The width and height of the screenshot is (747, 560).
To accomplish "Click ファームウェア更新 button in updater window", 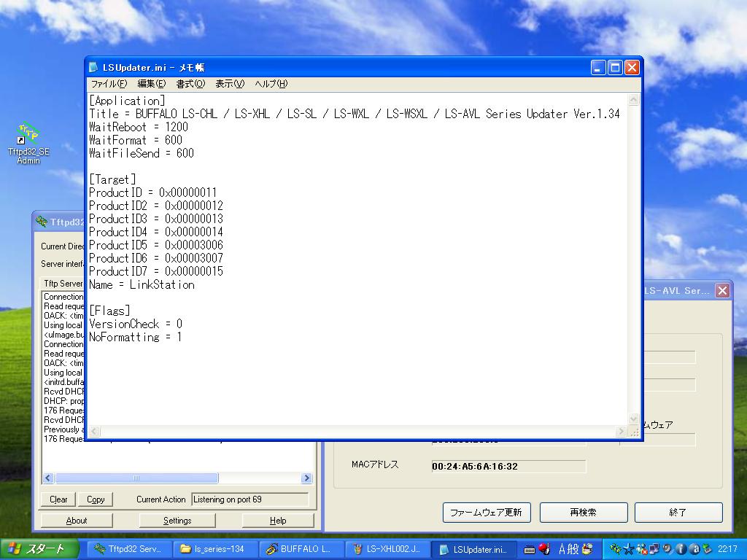I will point(487,513).
